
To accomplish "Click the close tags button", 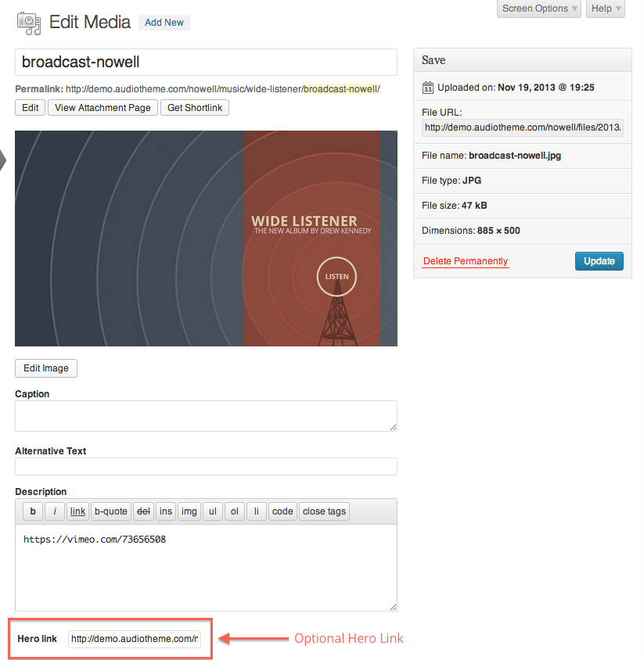I will [324, 511].
